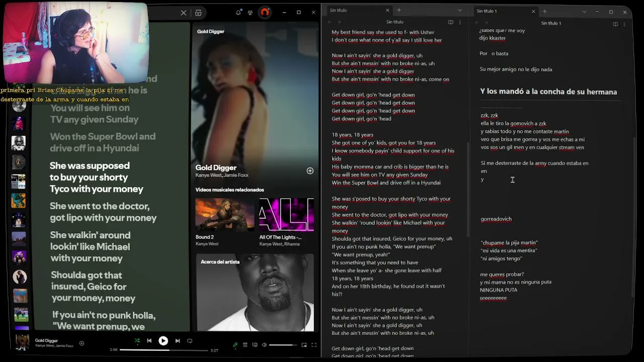
Task: Open the miniplayer icon
Action: click(x=304, y=345)
